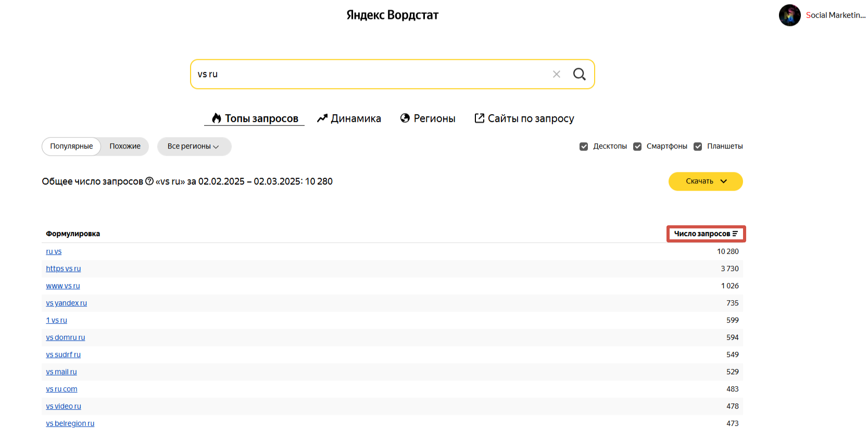Open the ru vs query link

tap(54, 251)
